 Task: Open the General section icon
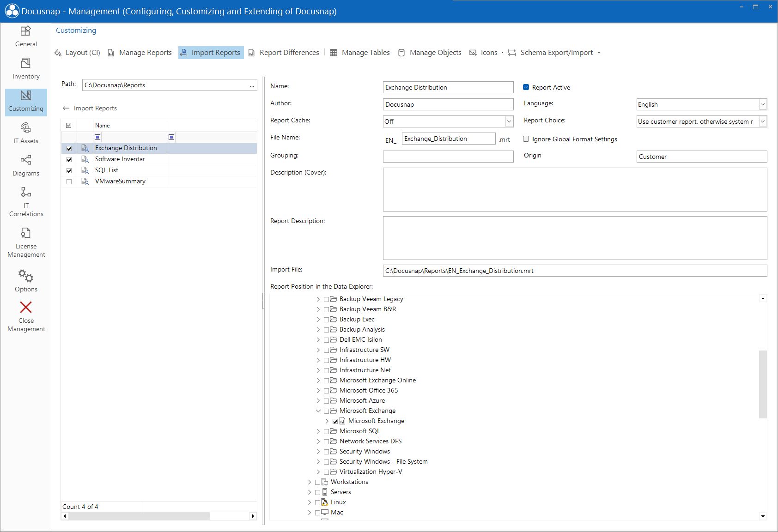pyautogui.click(x=26, y=31)
